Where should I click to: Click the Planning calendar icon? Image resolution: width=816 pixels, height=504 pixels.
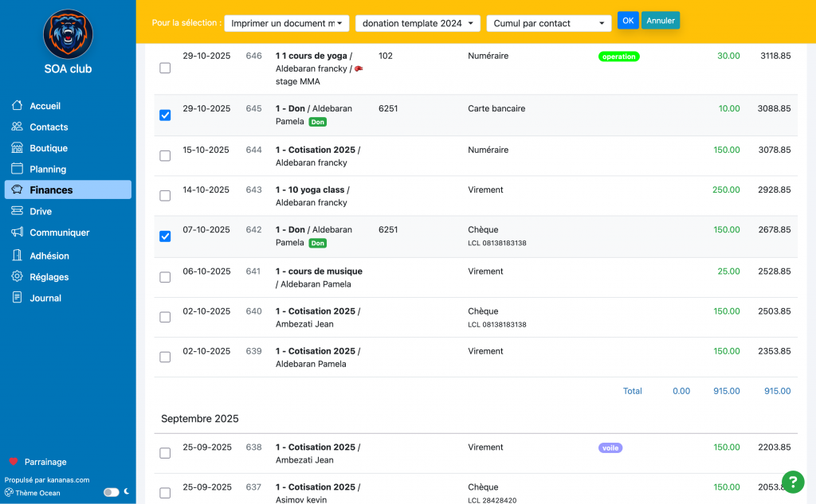(17, 169)
